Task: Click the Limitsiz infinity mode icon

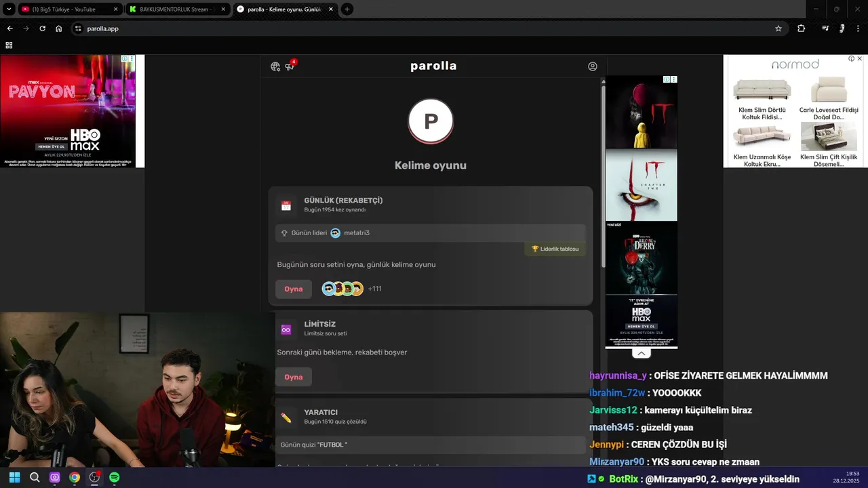Action: click(x=286, y=329)
